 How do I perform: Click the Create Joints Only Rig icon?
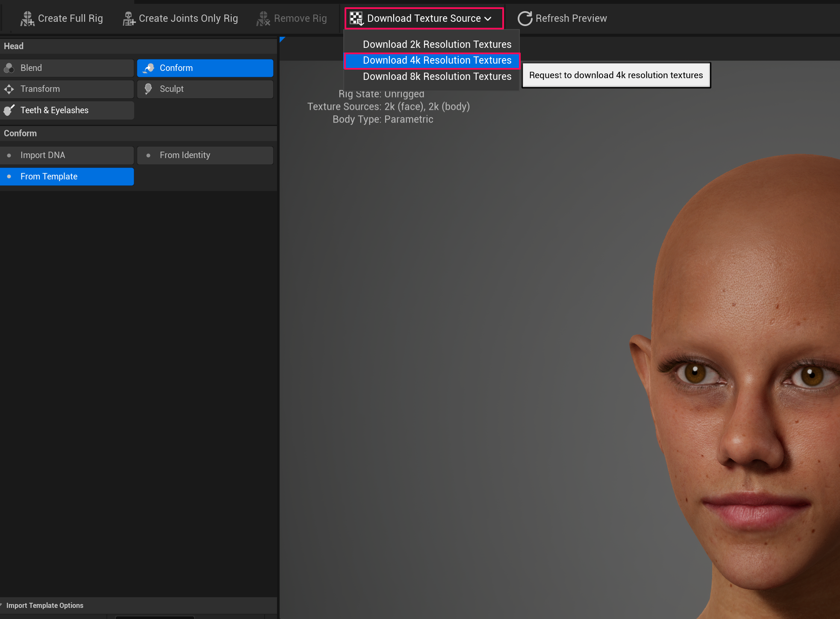pyautogui.click(x=128, y=18)
